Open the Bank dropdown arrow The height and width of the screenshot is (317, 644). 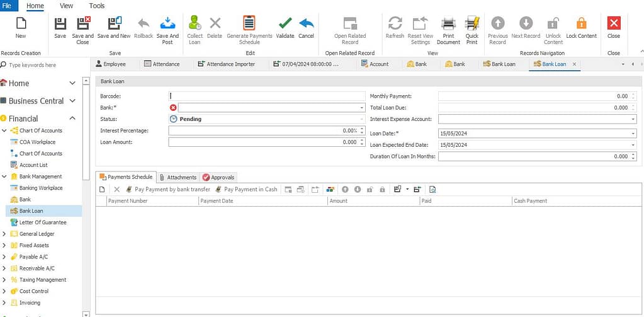click(362, 108)
